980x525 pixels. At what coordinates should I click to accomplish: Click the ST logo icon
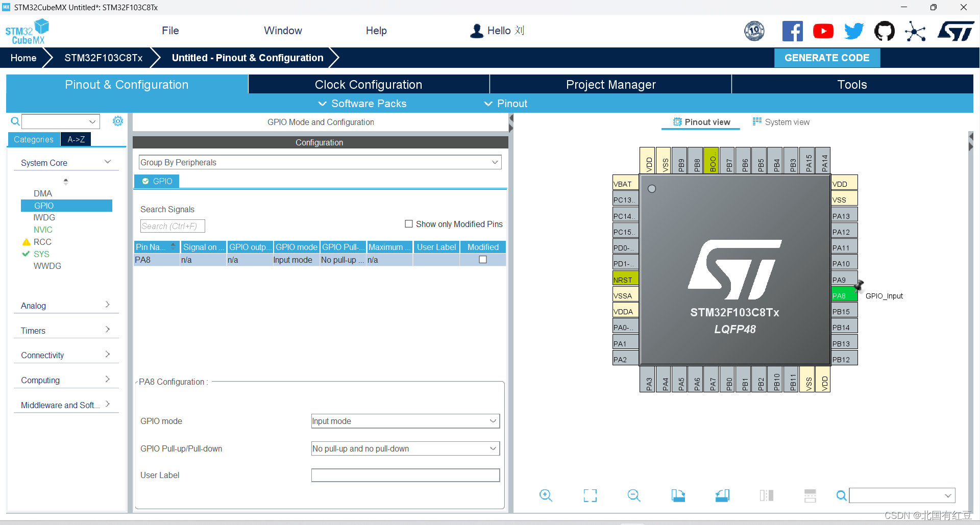click(x=955, y=31)
